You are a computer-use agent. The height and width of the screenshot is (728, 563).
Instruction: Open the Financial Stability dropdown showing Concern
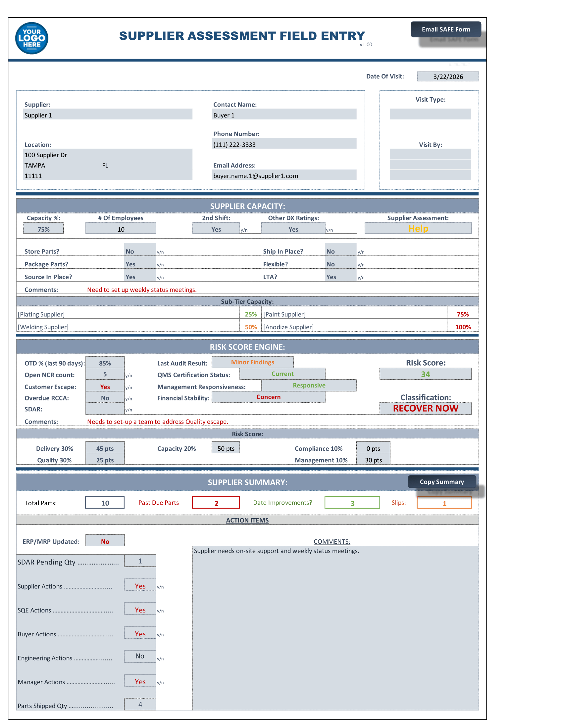pyautogui.click(x=268, y=397)
